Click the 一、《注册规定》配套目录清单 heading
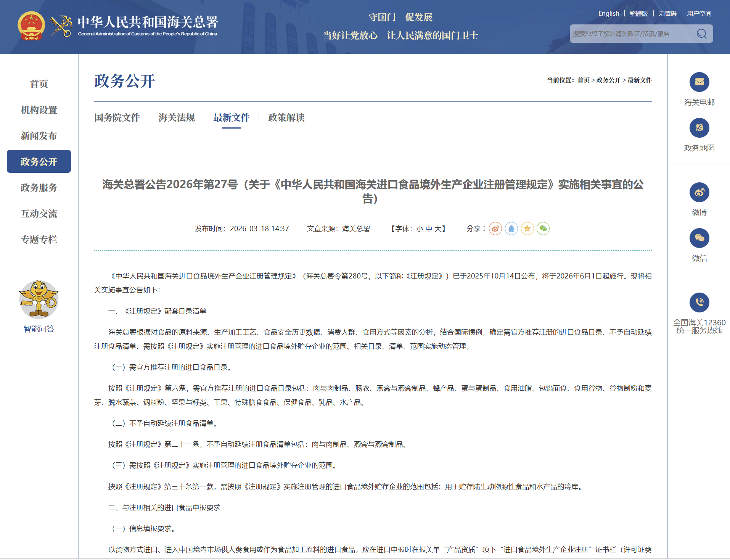 (x=157, y=311)
